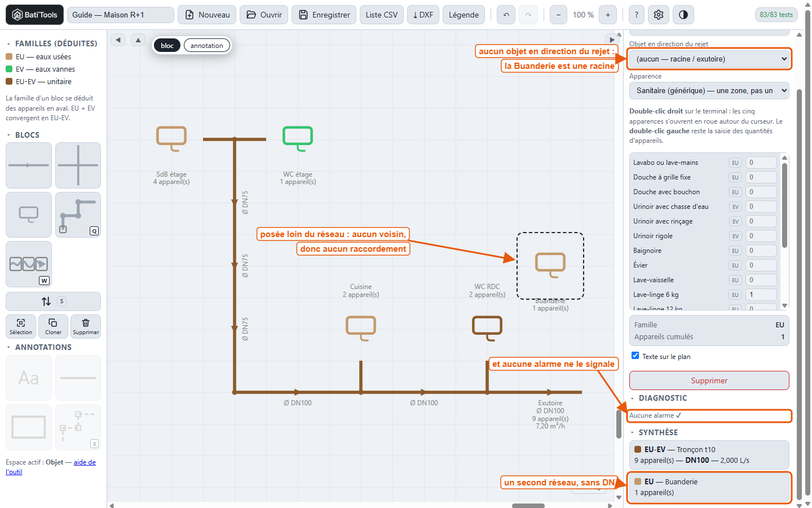Open the Légende
The height and width of the screenshot is (508, 812).
[464, 15]
